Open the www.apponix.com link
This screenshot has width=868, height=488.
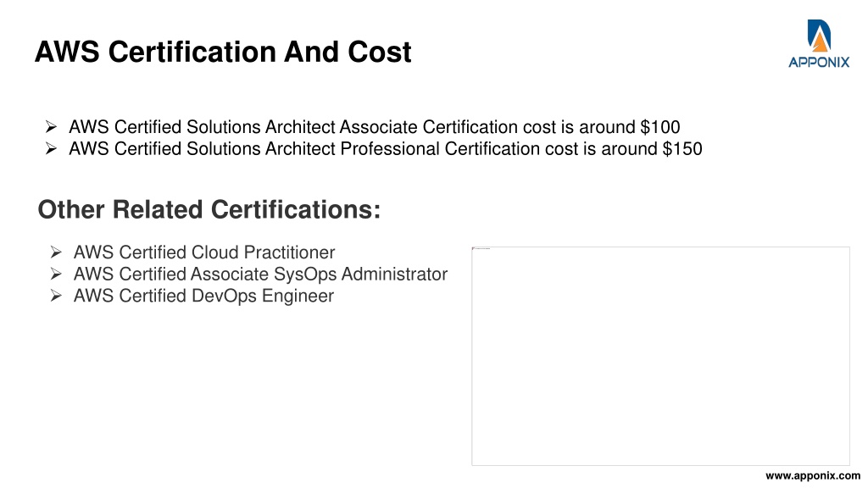[x=813, y=476]
